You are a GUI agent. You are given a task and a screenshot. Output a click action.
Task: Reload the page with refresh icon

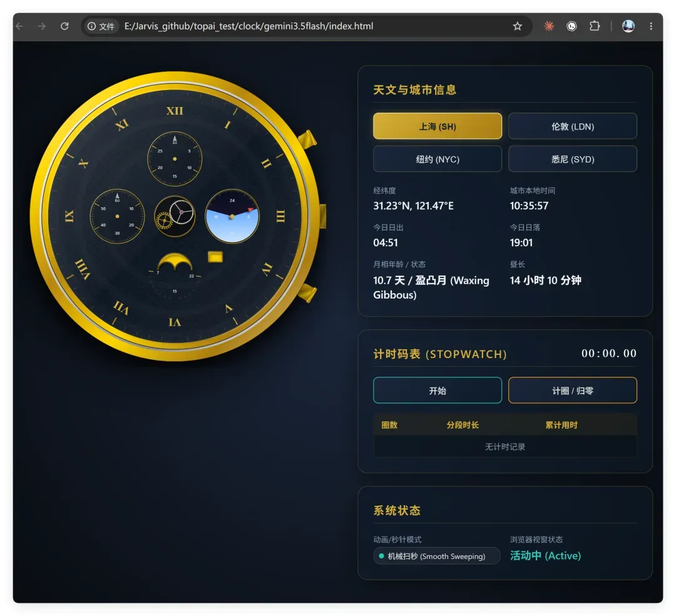click(64, 26)
